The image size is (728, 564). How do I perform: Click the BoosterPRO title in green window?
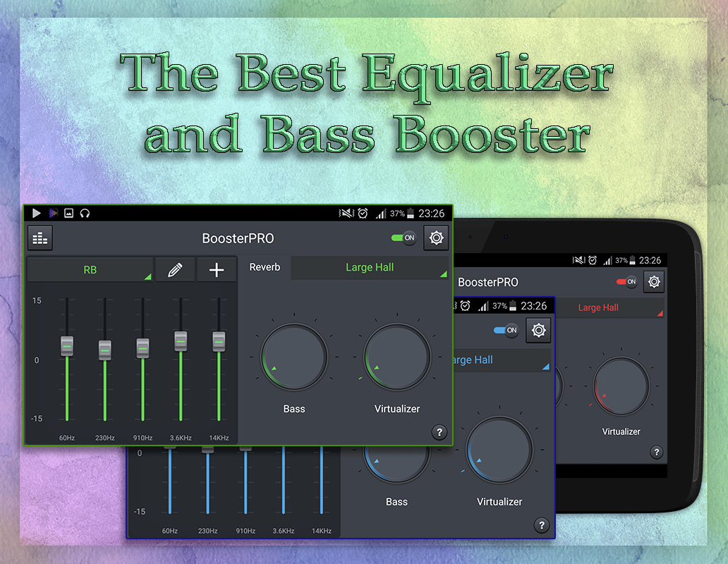[238, 238]
